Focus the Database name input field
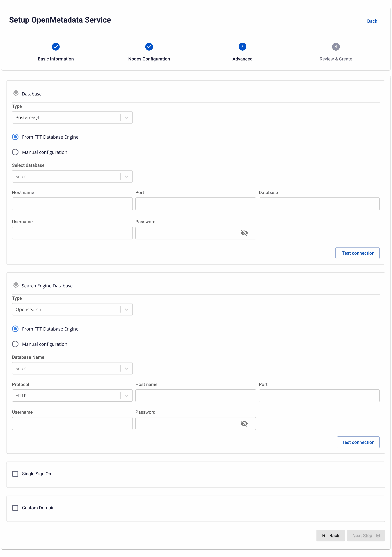This screenshot has width=392, height=557. (319, 204)
